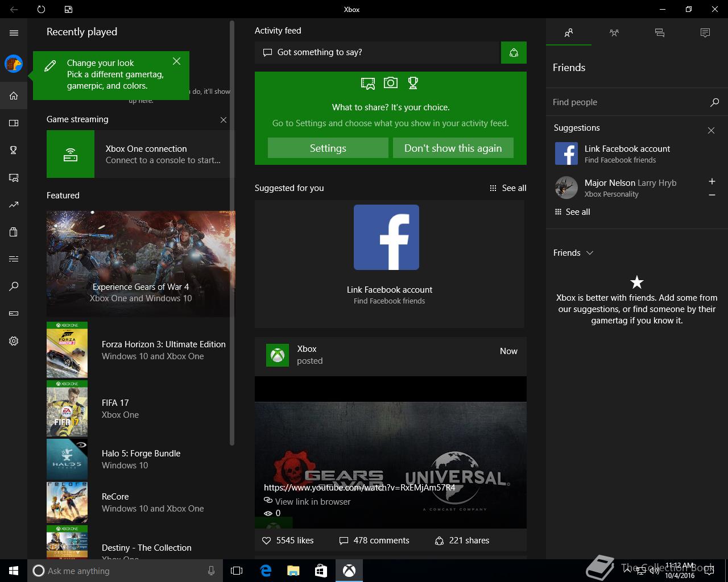Click the Got something to say field
Screen dimensions: 728x582
coord(377,52)
